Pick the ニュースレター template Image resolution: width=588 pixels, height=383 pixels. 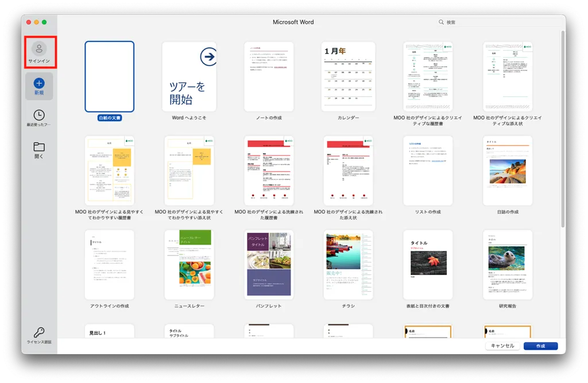coord(189,265)
